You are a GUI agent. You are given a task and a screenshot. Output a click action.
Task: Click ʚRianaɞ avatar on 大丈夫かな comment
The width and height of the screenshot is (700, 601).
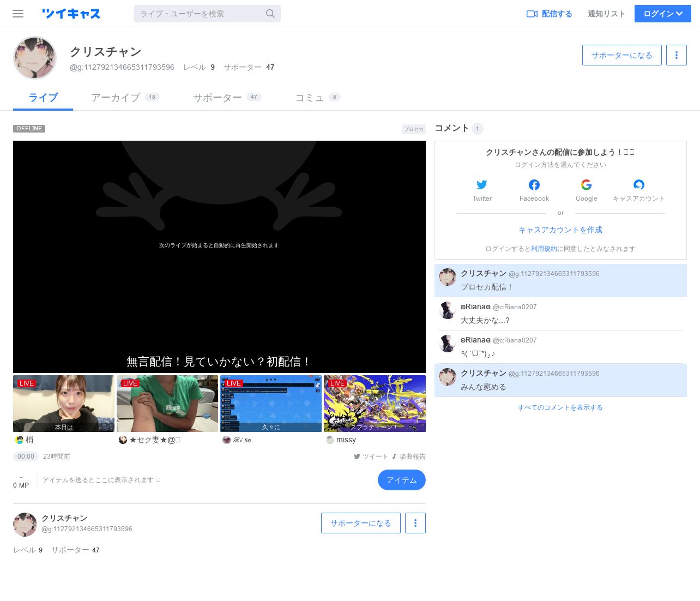[x=448, y=310]
